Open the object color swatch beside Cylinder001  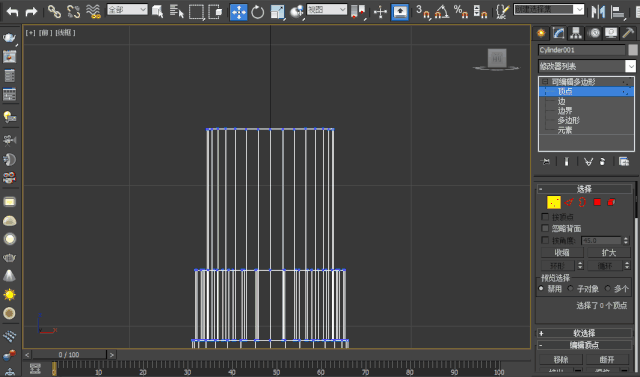pyautogui.click(x=633, y=50)
